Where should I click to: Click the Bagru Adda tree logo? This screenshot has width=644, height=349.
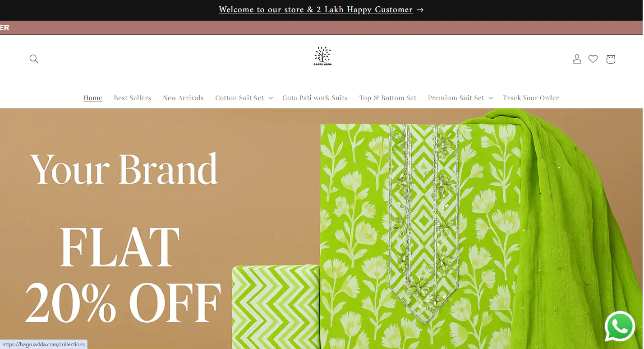point(322,56)
